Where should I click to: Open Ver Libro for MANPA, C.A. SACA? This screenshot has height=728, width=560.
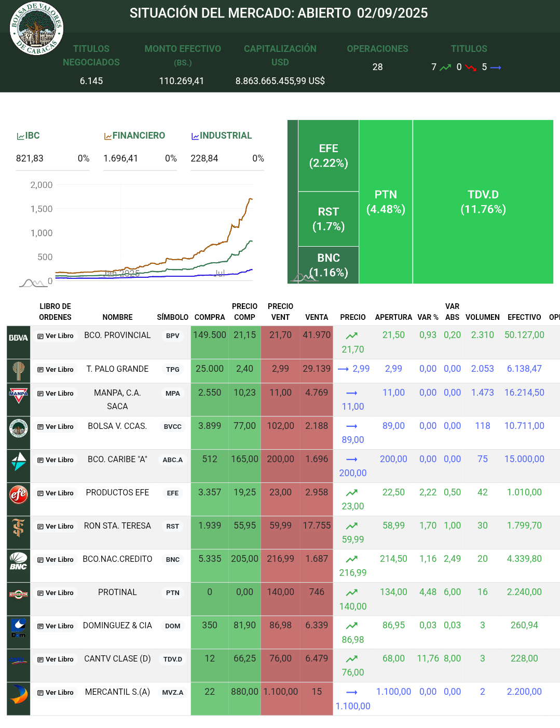pyautogui.click(x=56, y=394)
